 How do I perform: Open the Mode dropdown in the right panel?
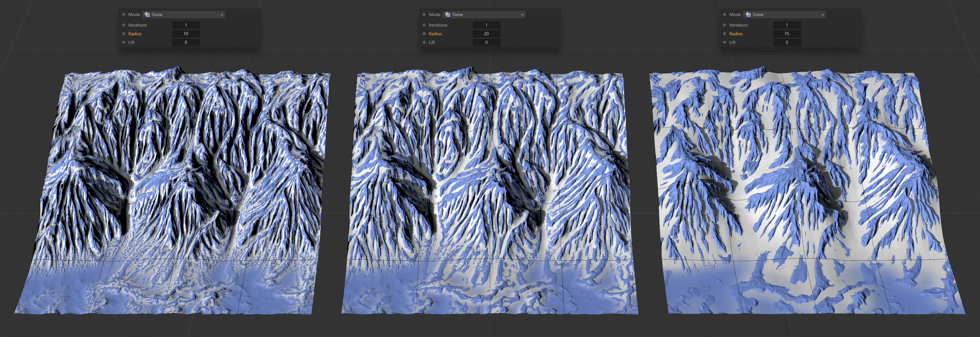pos(823,14)
